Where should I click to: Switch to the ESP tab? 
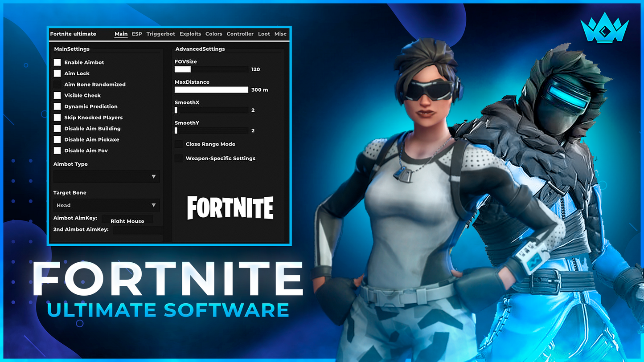click(136, 34)
